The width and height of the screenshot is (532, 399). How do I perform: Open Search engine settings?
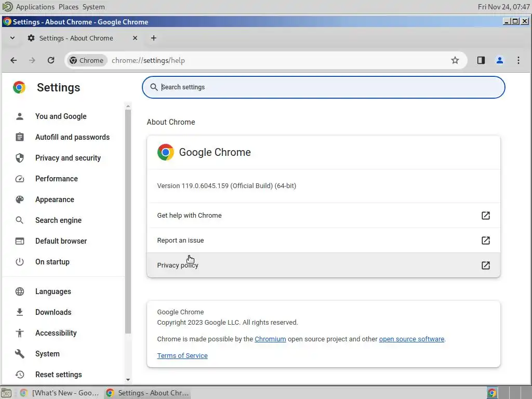tap(58, 220)
